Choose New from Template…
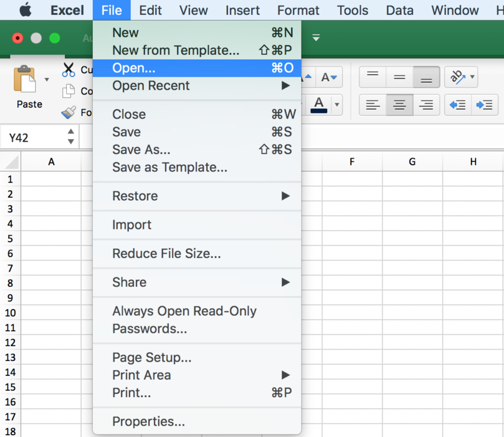504x437 pixels. [x=197, y=50]
